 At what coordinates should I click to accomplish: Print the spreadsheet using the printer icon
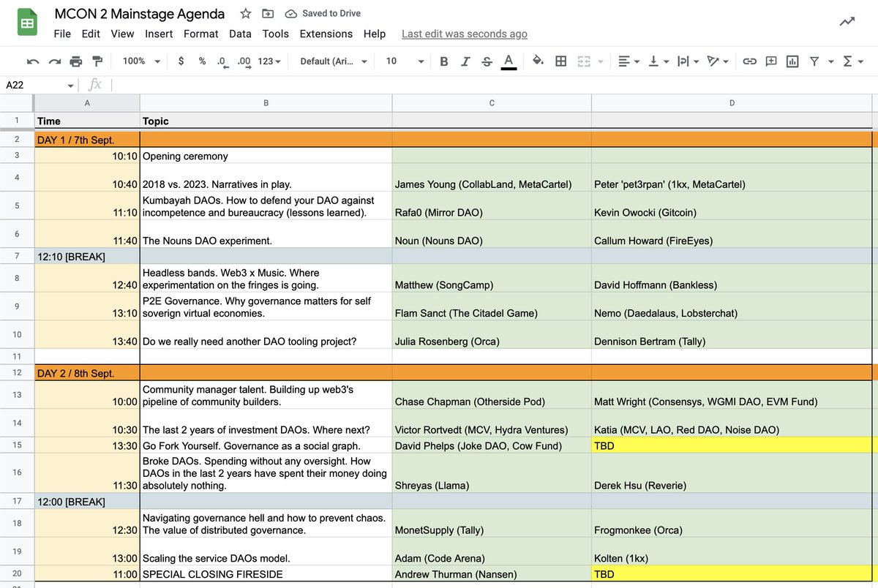click(x=76, y=61)
